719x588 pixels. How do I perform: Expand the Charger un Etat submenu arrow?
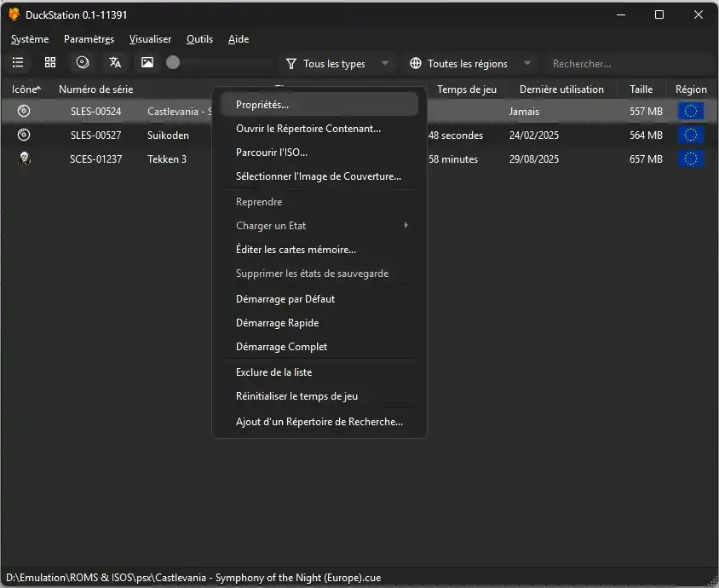click(406, 225)
